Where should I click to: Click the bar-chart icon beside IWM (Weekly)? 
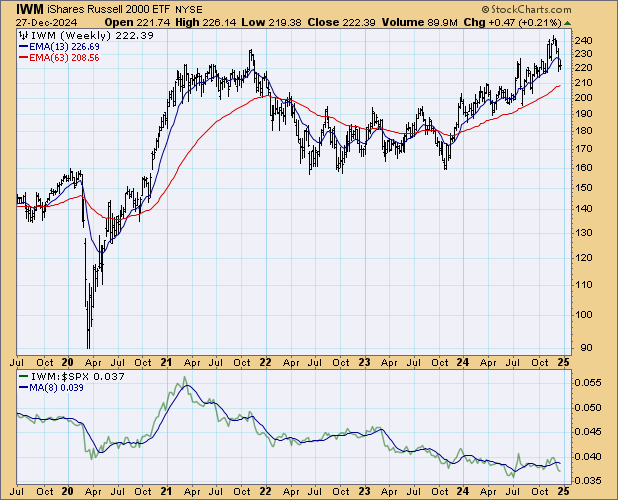24,35
